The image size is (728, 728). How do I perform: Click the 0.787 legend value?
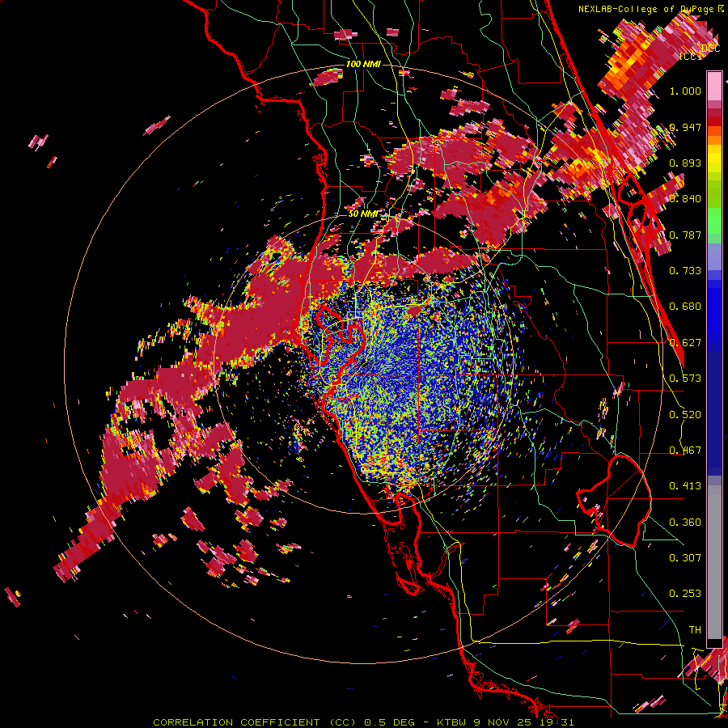pos(685,235)
